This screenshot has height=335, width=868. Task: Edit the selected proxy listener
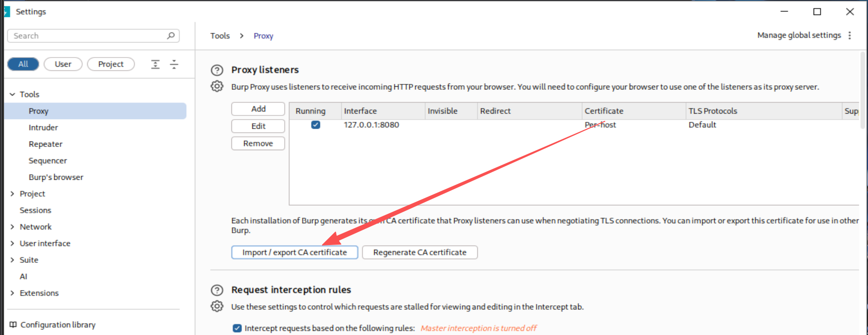(x=258, y=126)
